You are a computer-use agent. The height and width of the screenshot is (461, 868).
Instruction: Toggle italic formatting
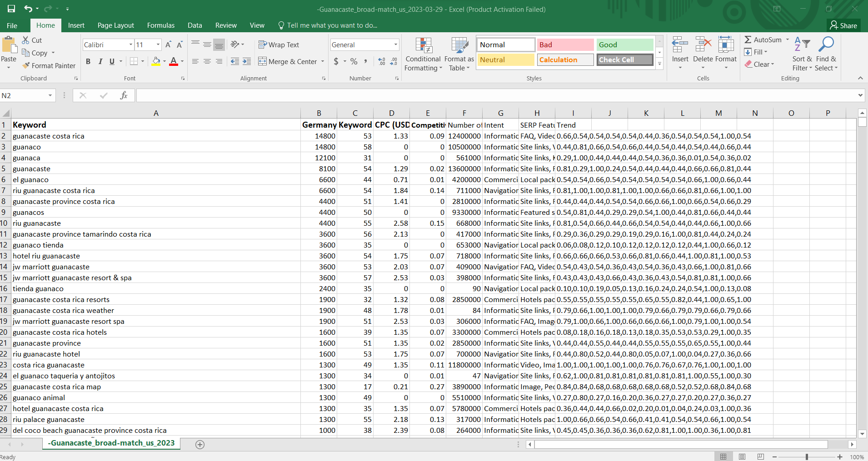coord(100,61)
